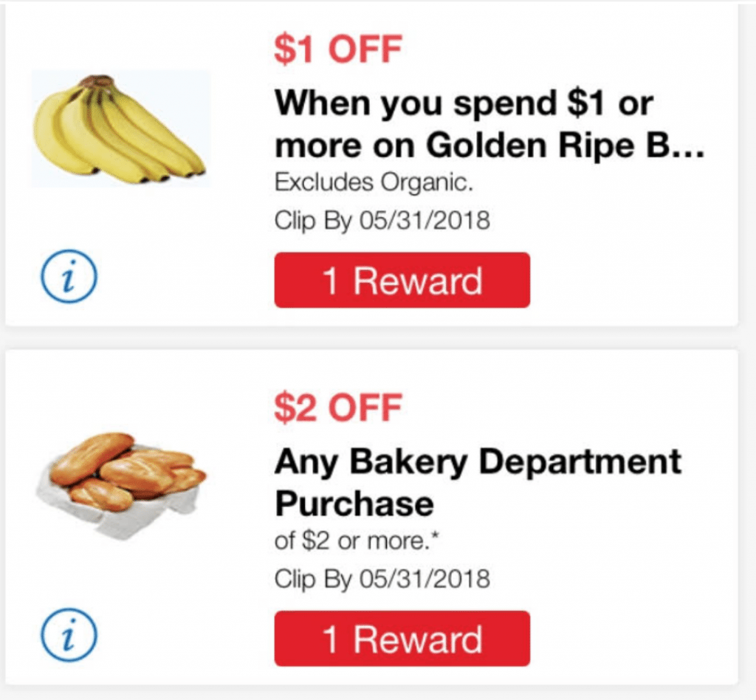Open info icon for bakery coupon
756x700 pixels.
coord(69,634)
